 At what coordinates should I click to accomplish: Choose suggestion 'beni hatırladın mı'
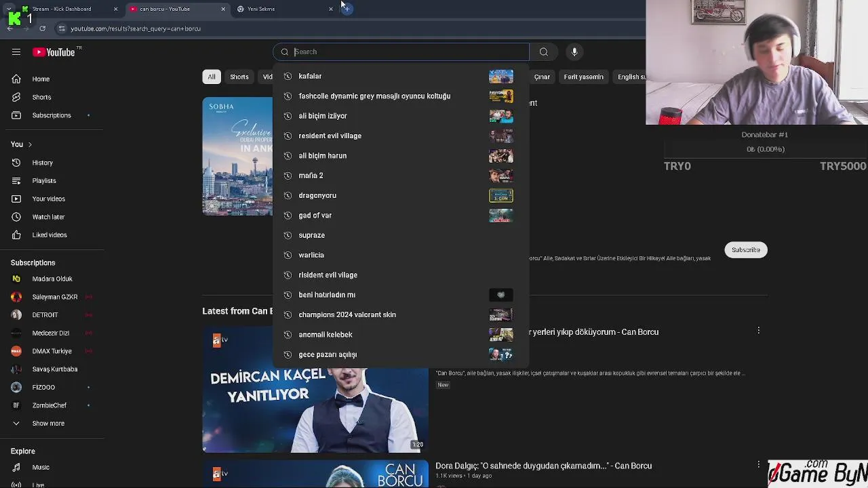point(400,295)
